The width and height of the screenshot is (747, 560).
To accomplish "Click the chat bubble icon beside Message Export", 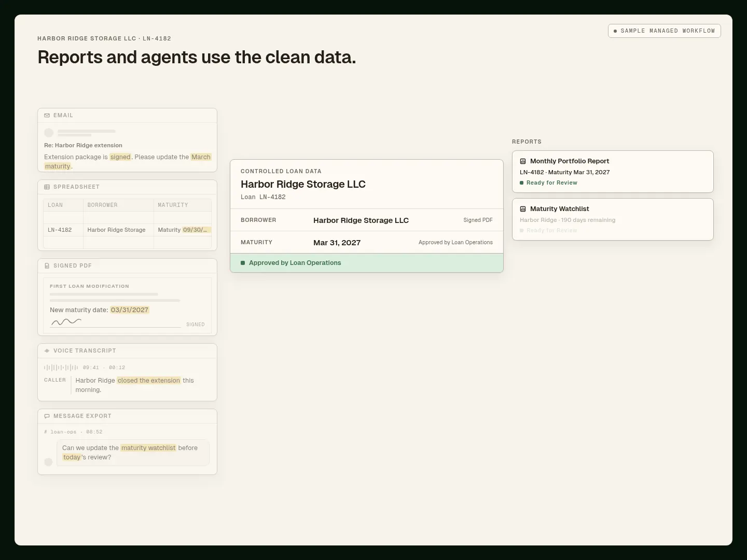I will coord(47,416).
